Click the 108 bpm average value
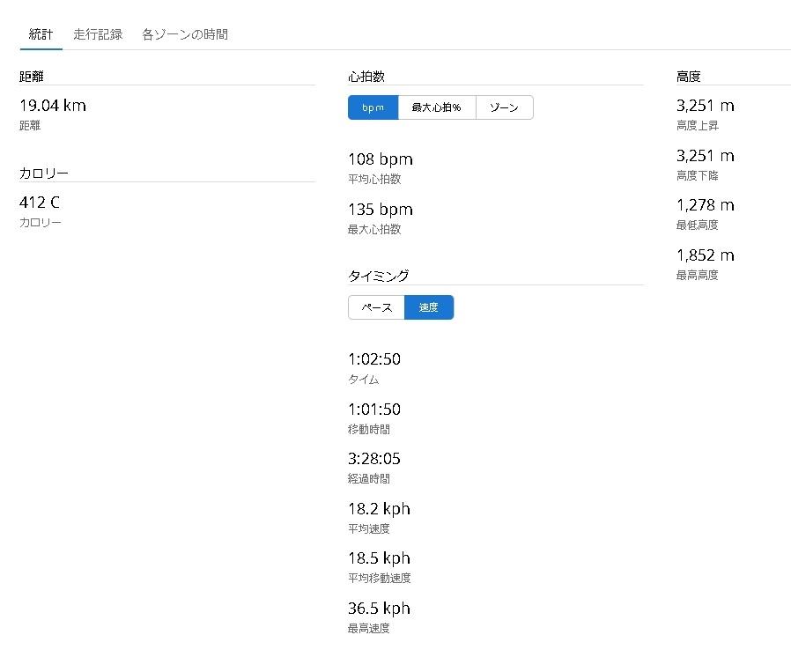Image resolution: width=791 pixels, height=672 pixels. (x=381, y=159)
